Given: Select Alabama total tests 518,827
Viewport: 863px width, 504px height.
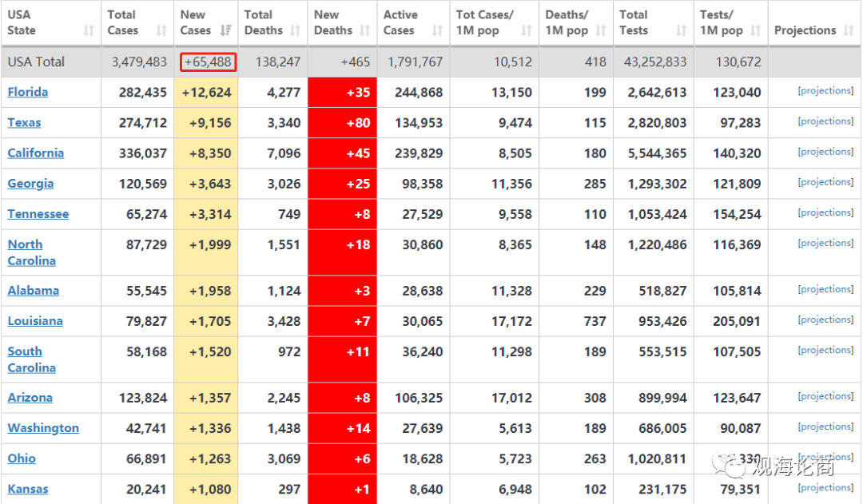Looking at the screenshot, I should [662, 291].
